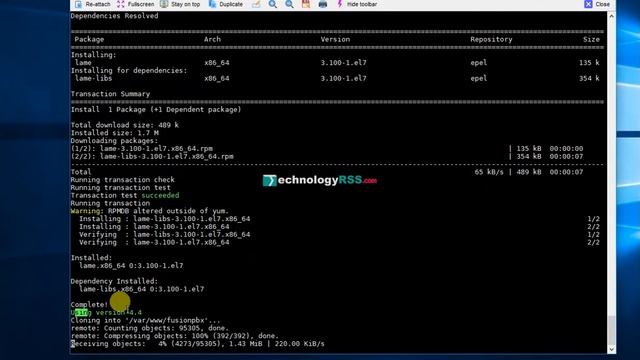Click 'Dependency Installed:' text

114,281
